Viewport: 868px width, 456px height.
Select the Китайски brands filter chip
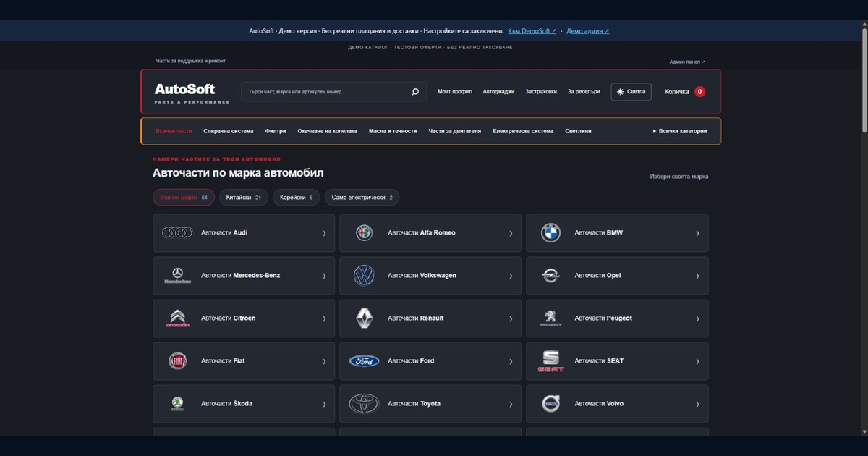pyautogui.click(x=243, y=198)
